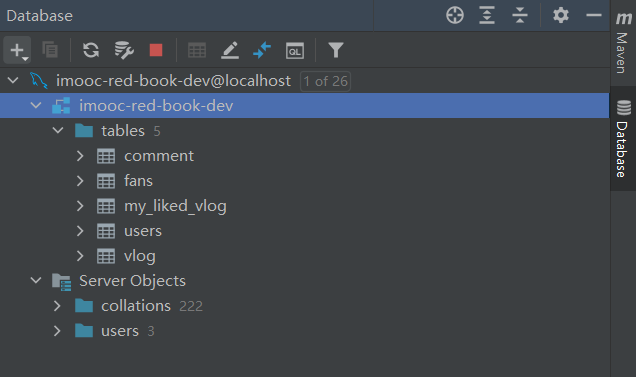636x377 pixels.
Task: Click the tables folder icon
Action: [84, 131]
